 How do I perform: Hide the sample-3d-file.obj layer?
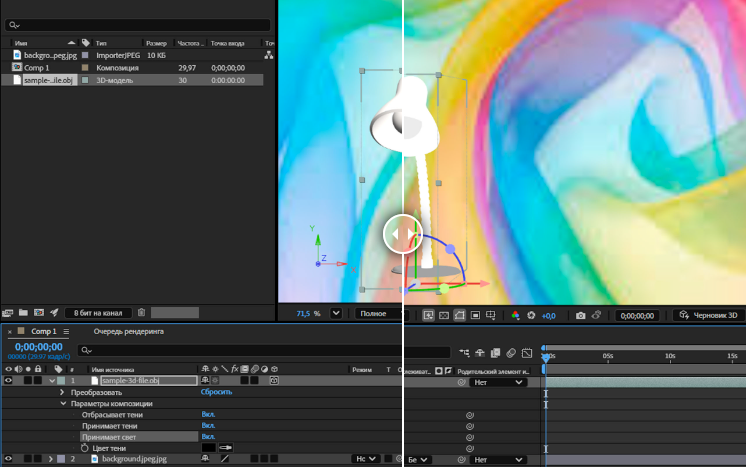click(8, 380)
